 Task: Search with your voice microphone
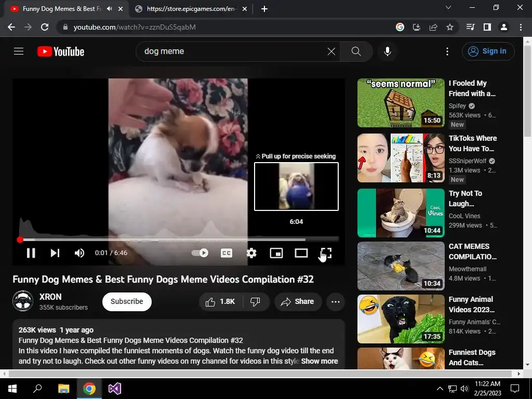click(x=388, y=51)
